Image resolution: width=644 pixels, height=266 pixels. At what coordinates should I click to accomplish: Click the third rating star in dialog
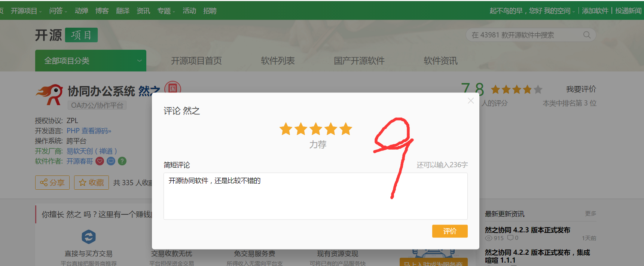click(x=316, y=129)
